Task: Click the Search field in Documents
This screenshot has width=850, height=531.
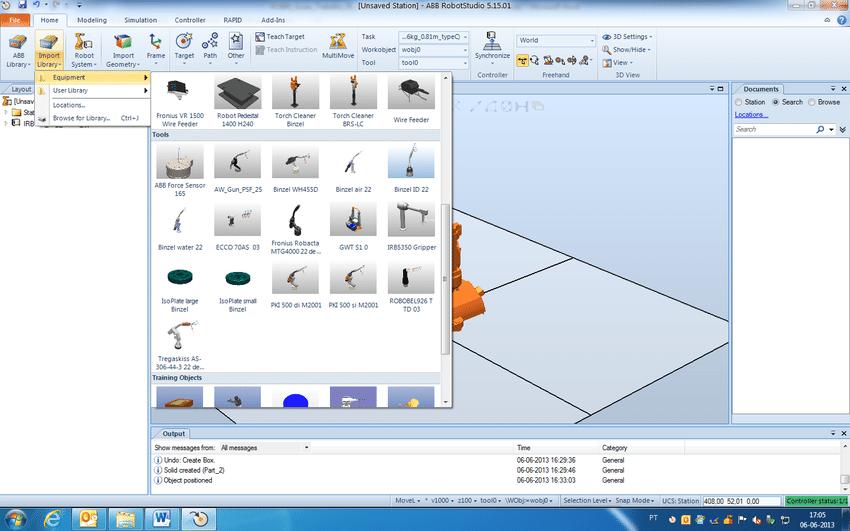Action: pyautogui.click(x=774, y=129)
